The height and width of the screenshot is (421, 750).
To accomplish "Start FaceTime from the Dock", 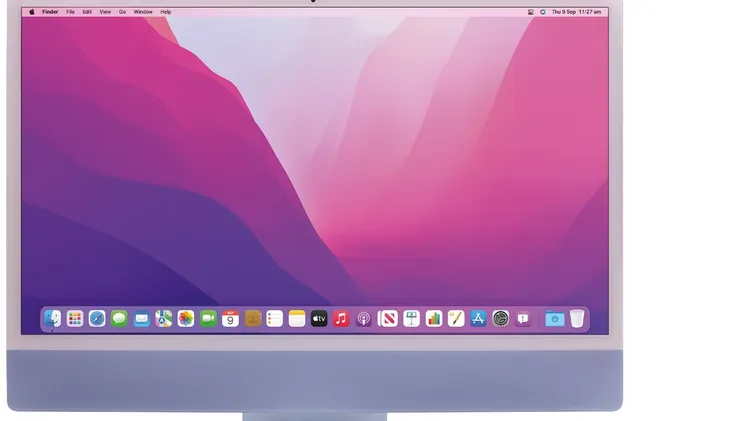I will 208,318.
